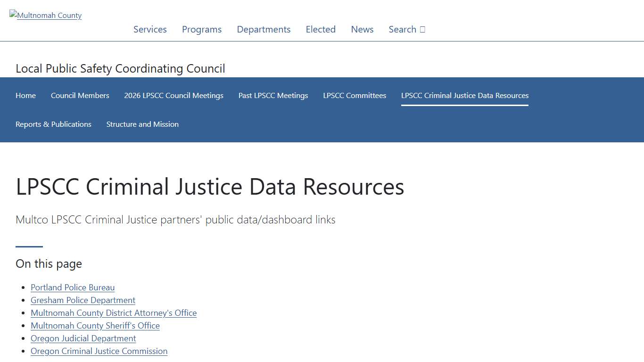Open the Departments menu
Viewport: 644px width, 362px height.
click(x=264, y=29)
